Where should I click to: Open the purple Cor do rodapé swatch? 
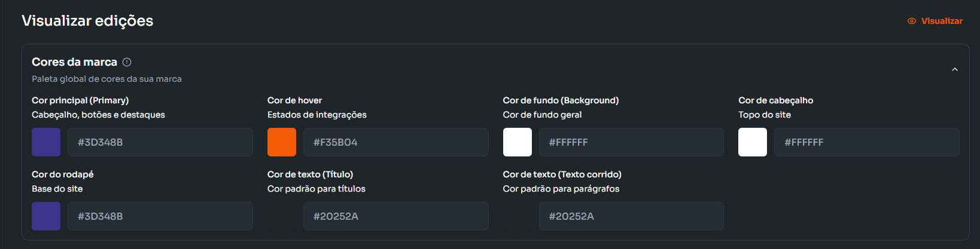pyautogui.click(x=46, y=216)
